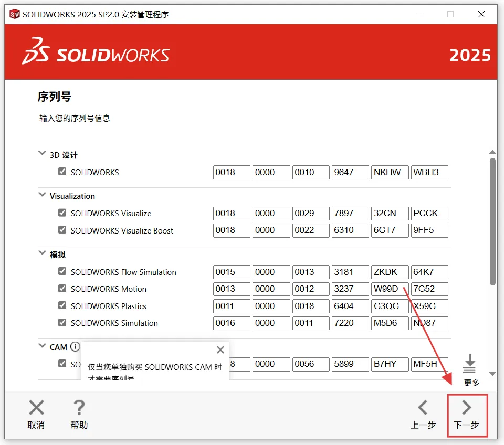Close the installer window
The width and height of the screenshot is (504, 445).
tap(481, 14)
